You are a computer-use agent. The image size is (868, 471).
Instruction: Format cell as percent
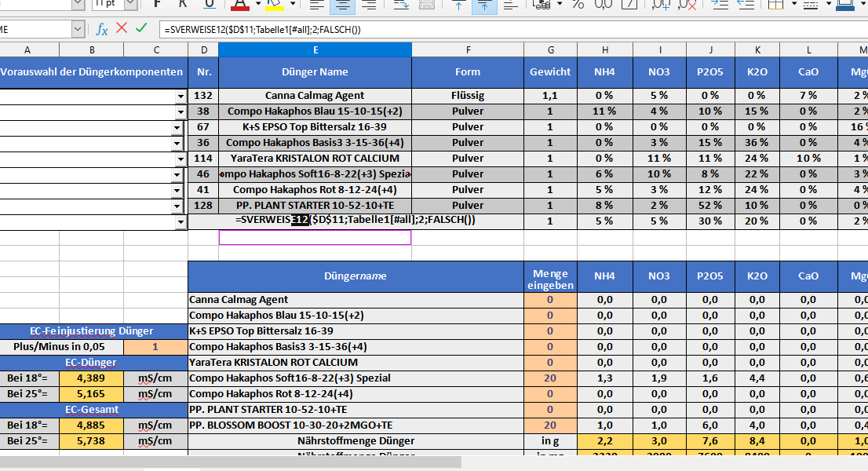click(578, 5)
